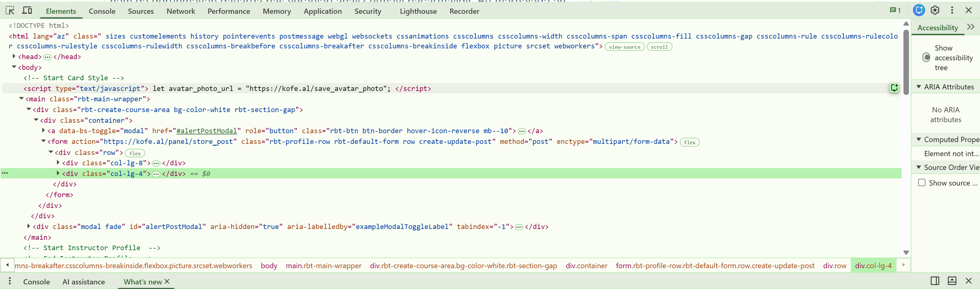Show more sidebar tabs chevron
This screenshot has width=980, height=289.
971,27
